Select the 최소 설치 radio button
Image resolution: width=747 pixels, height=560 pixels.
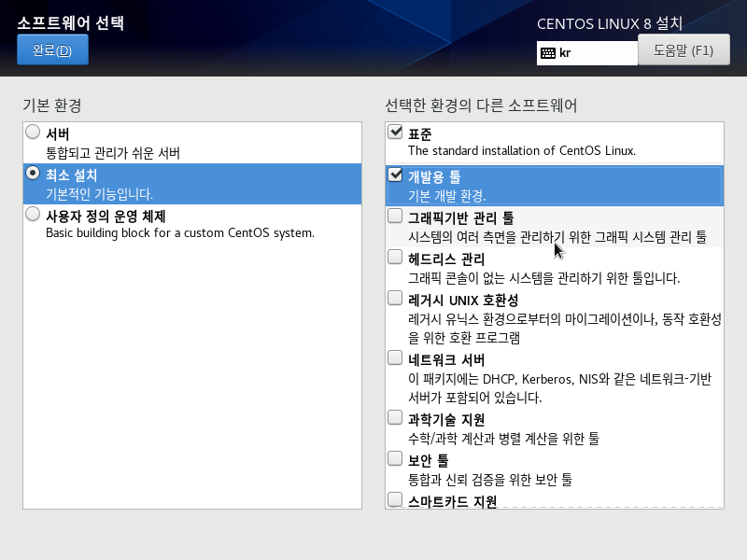(33, 173)
